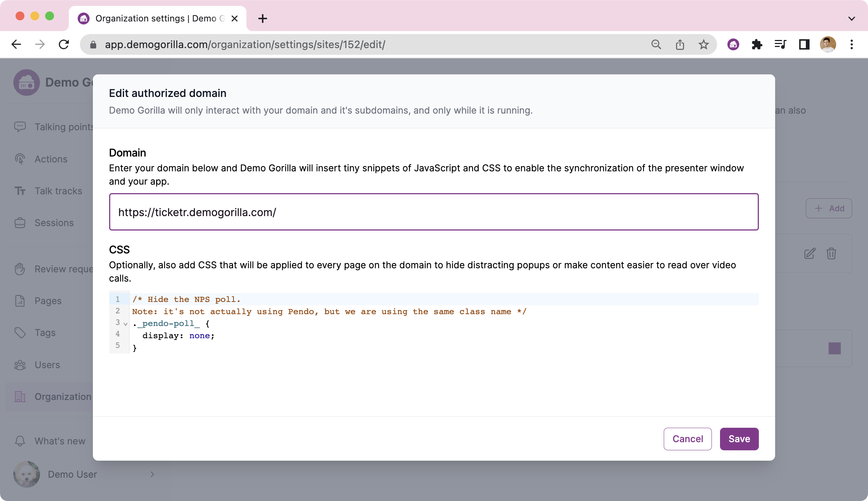Reload the current page

[x=64, y=45]
